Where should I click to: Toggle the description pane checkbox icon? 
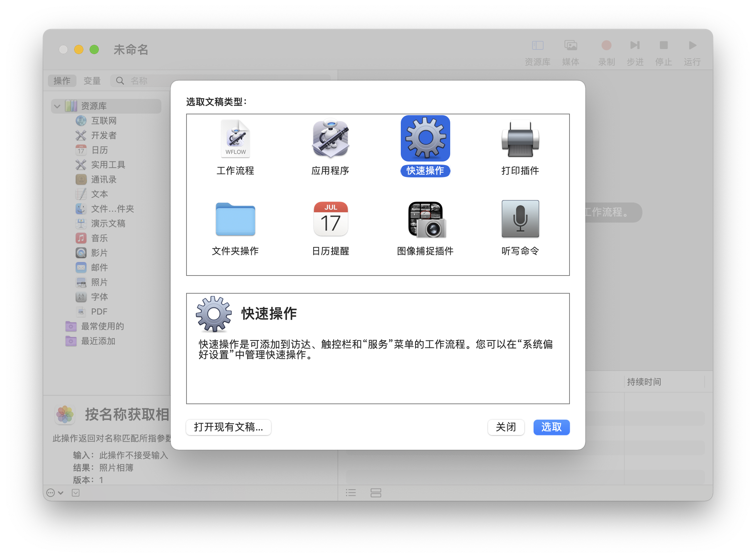pyautogui.click(x=76, y=493)
